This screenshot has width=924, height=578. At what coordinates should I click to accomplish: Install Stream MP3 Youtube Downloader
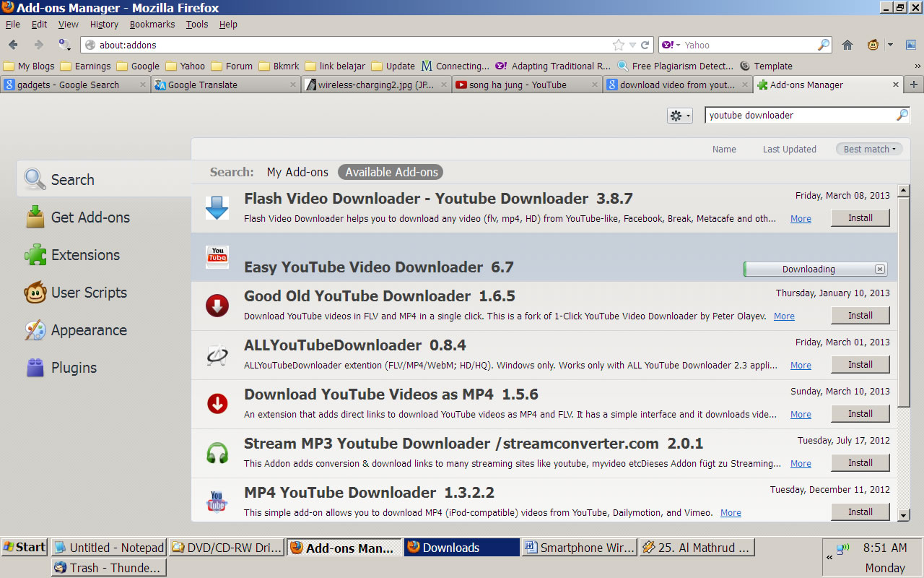tap(860, 462)
